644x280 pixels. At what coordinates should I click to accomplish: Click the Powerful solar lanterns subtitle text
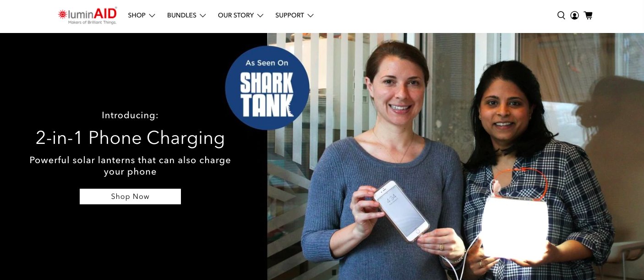pyautogui.click(x=130, y=166)
